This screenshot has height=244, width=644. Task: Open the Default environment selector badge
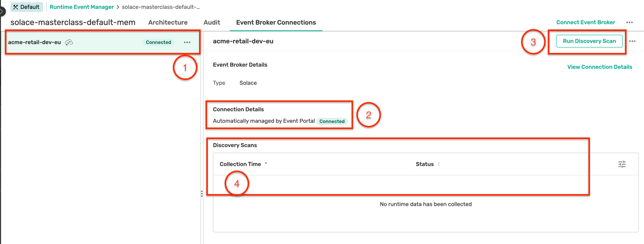27,7
